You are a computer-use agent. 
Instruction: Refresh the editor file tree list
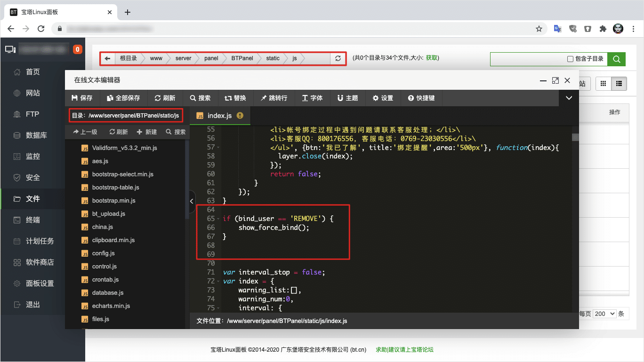pos(119,132)
